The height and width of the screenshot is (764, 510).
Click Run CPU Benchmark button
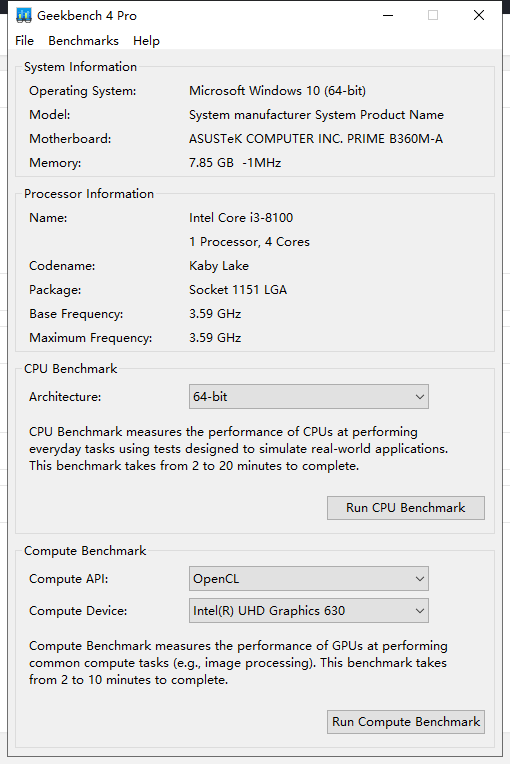(406, 508)
